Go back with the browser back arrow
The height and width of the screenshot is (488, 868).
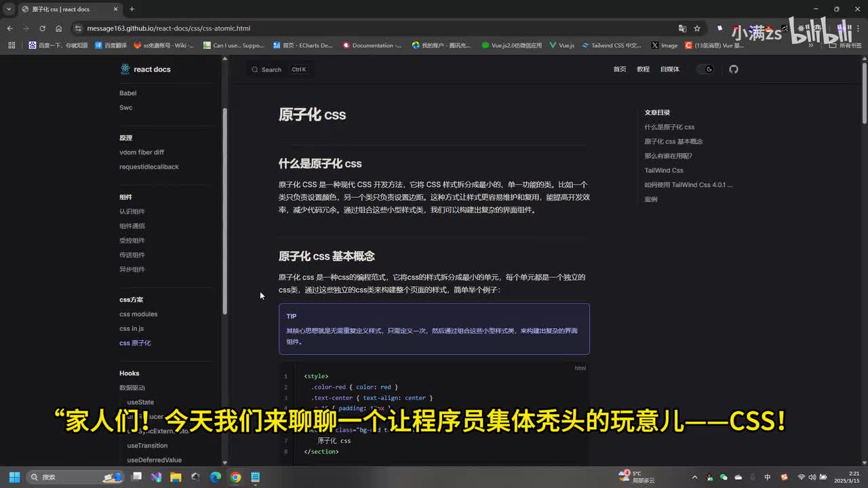9,28
